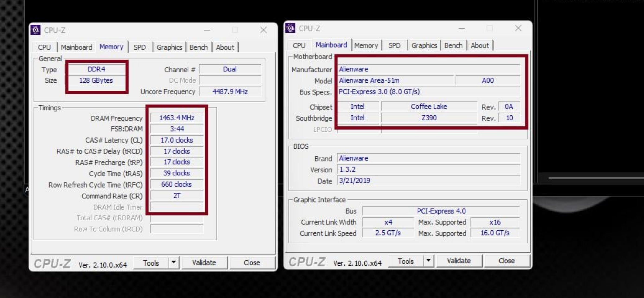Close the left CPU-Z window
Screen dimensions: 644x298
[263, 30]
